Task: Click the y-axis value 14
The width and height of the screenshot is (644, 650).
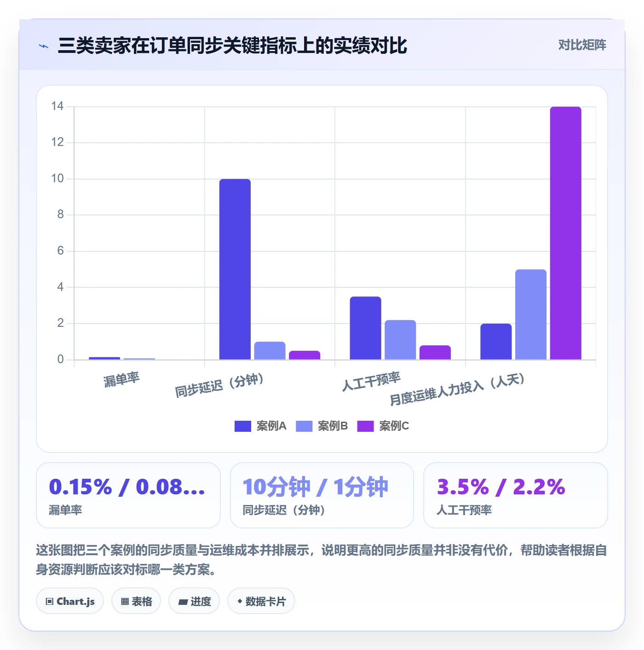Action: coord(57,106)
